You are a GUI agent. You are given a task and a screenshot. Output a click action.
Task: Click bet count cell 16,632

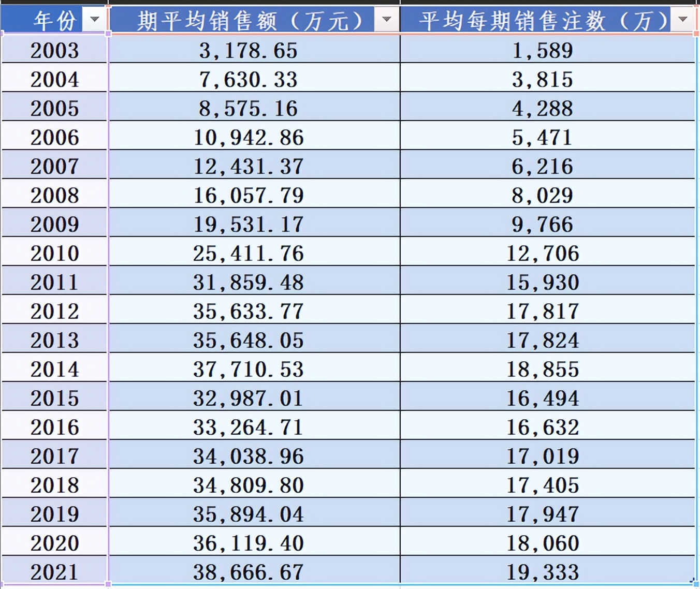(548, 426)
